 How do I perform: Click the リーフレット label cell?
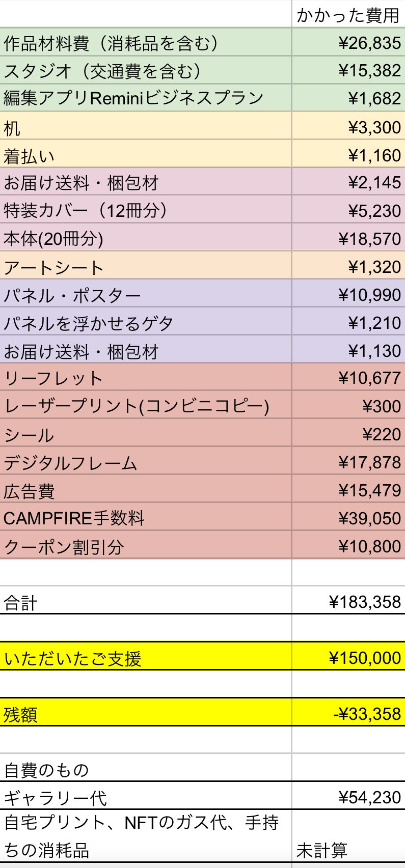pyautogui.click(x=145, y=378)
